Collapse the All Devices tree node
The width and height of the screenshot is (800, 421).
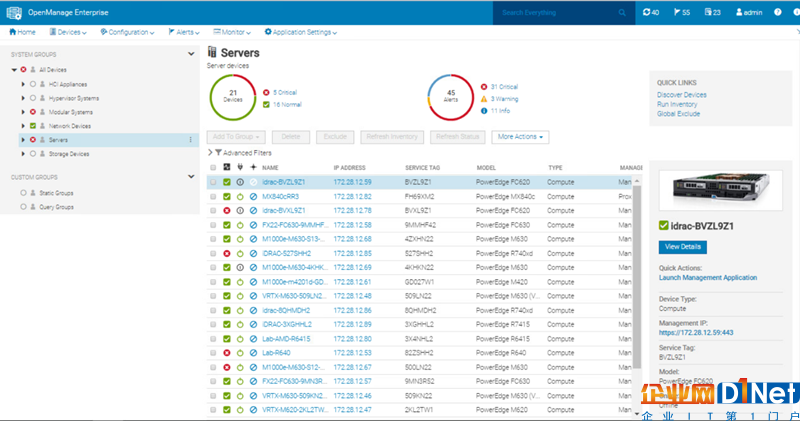14,69
